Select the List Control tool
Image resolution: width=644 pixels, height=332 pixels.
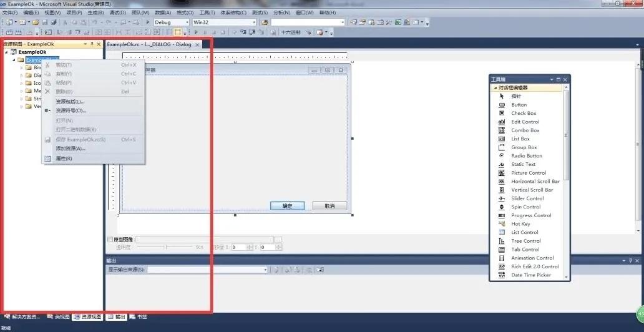527,232
